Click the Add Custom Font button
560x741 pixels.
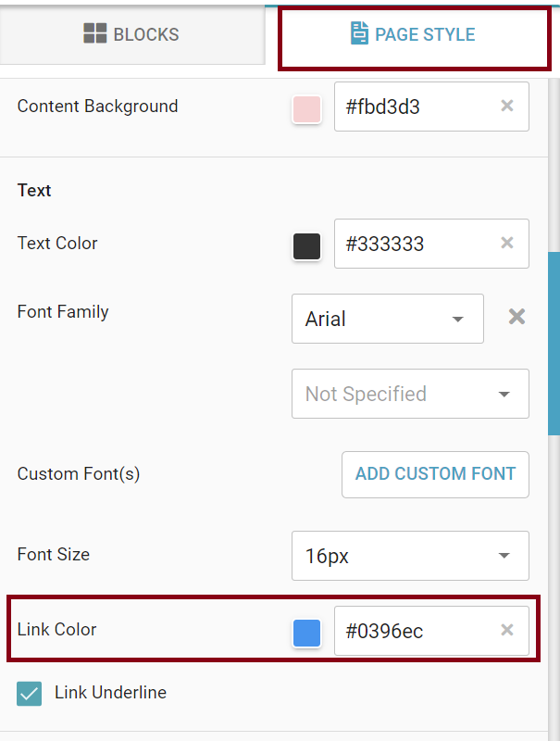click(x=435, y=474)
